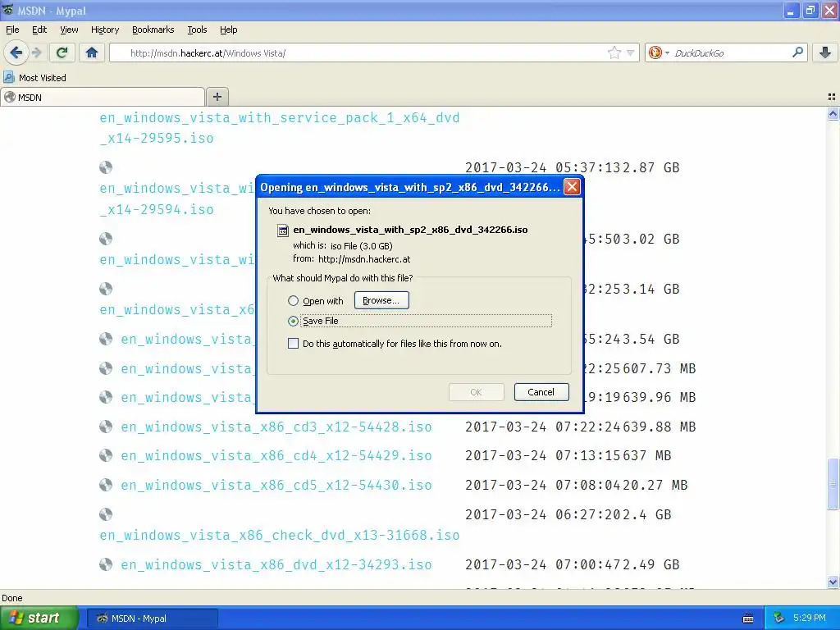Click the search magnifier icon
This screenshot has height=630, width=840.
(x=797, y=52)
